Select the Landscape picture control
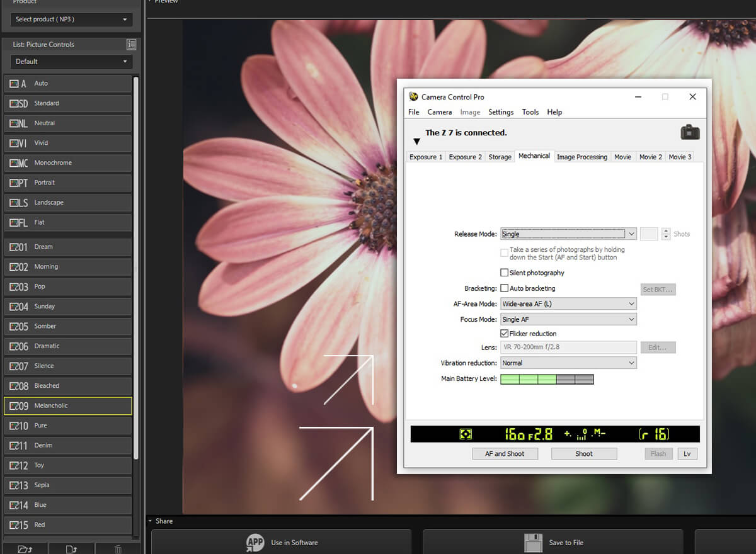 tap(68, 202)
